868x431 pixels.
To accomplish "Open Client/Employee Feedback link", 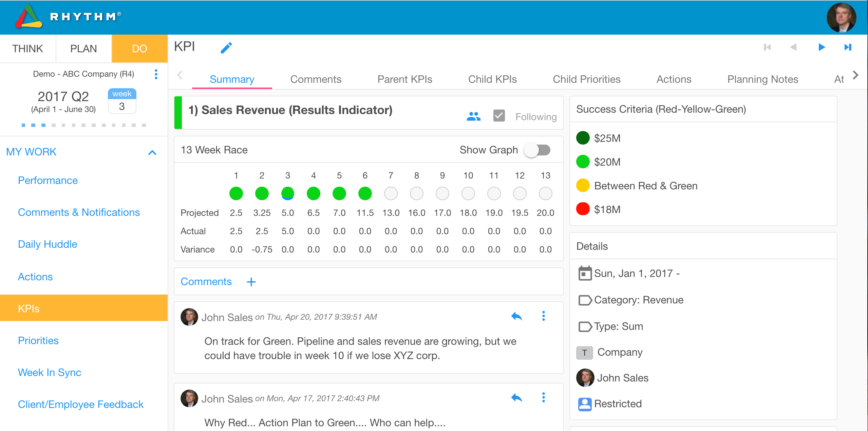I will coord(81,405).
